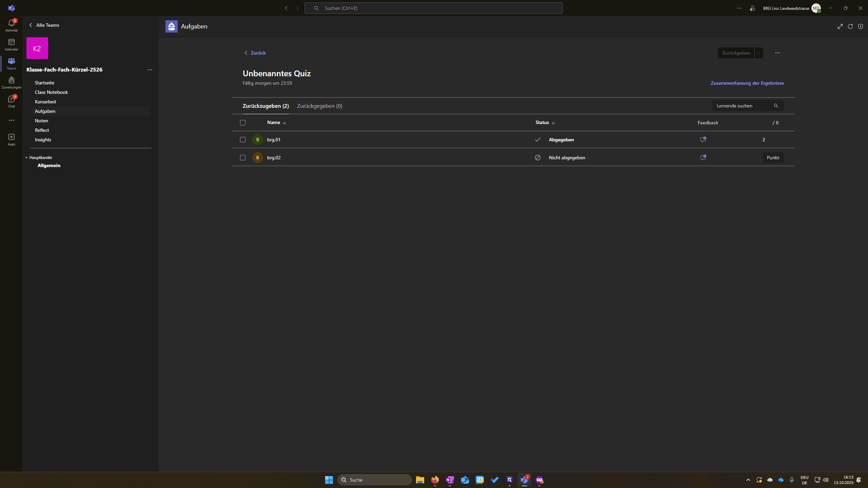
Task: Open Outlook from the taskbar
Action: [465, 480]
